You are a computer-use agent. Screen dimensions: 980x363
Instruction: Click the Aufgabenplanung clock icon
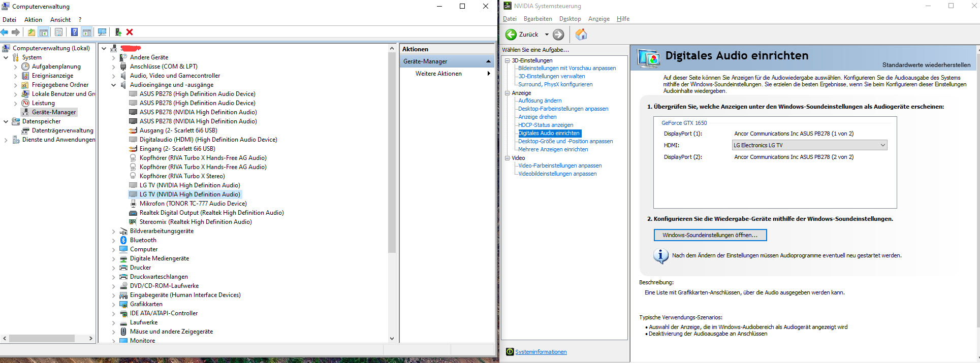25,67
